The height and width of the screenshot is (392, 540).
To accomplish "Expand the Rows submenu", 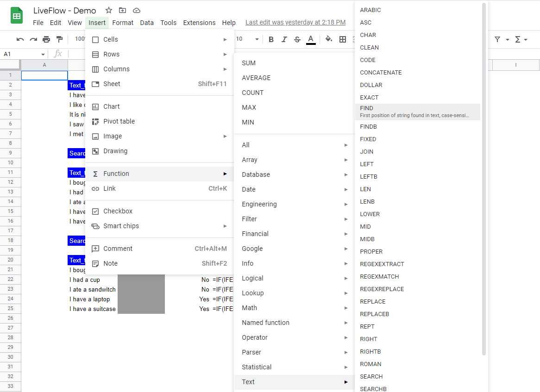I will point(159,54).
